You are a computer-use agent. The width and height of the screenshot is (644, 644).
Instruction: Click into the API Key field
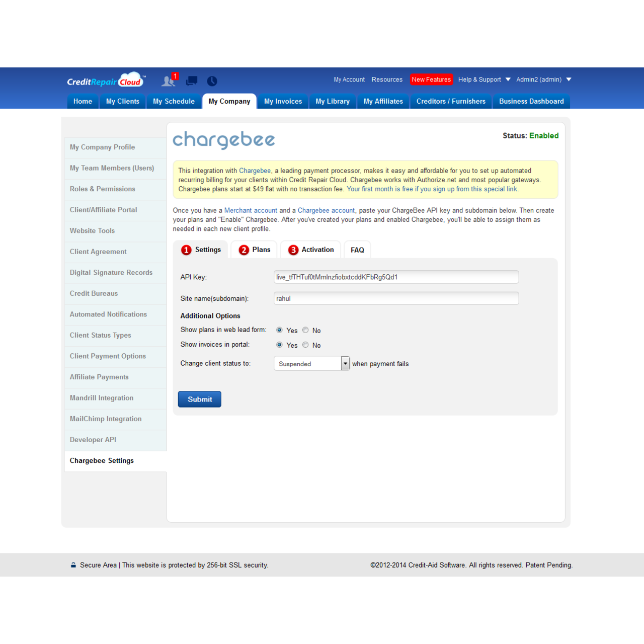point(396,277)
